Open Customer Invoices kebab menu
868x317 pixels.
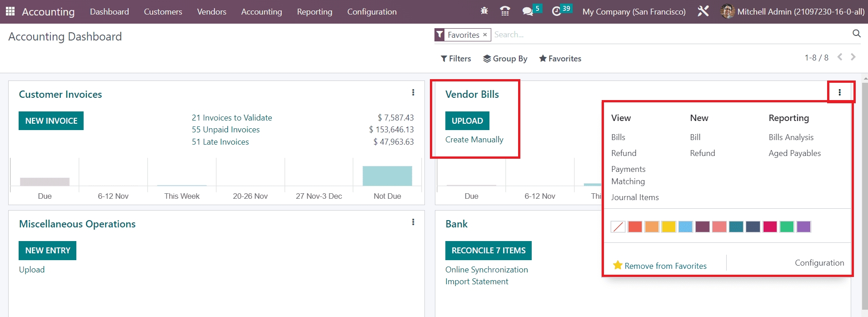pos(413,93)
